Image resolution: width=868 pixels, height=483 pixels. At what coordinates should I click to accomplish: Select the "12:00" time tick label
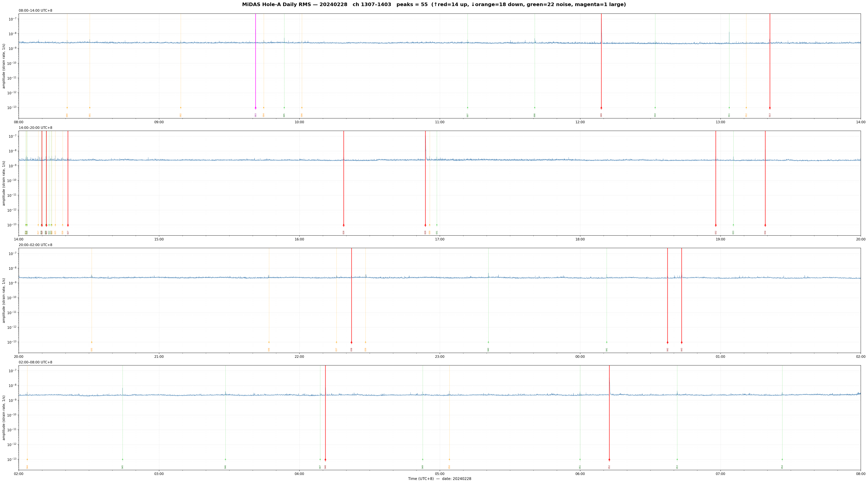point(580,122)
